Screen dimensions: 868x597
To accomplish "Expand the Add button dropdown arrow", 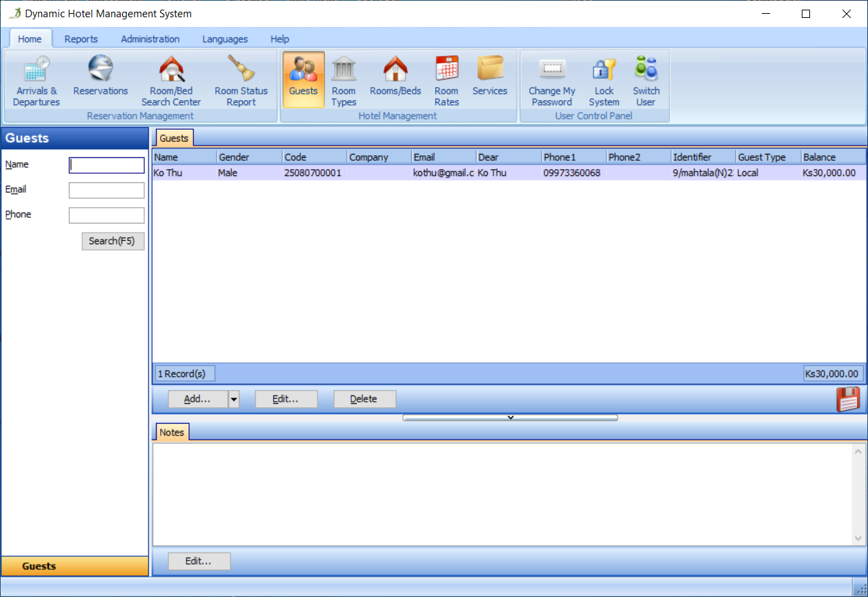I will tap(234, 399).
